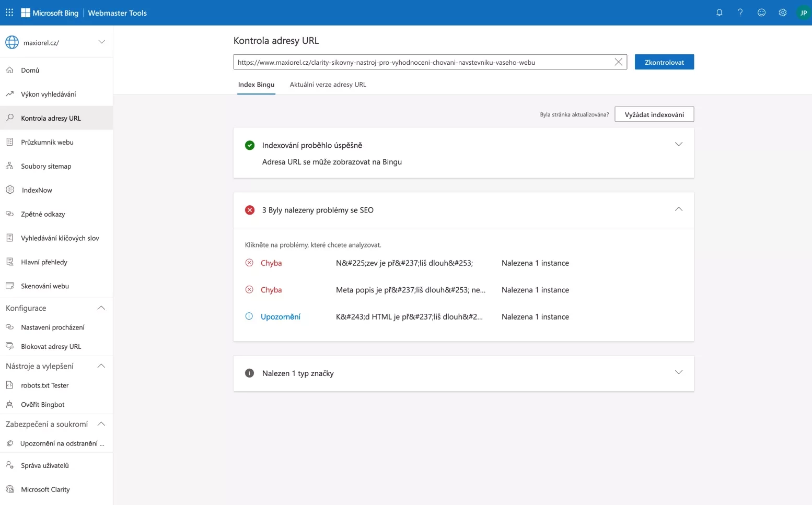Open the help question mark icon
This screenshot has height=505, width=812.
click(740, 13)
